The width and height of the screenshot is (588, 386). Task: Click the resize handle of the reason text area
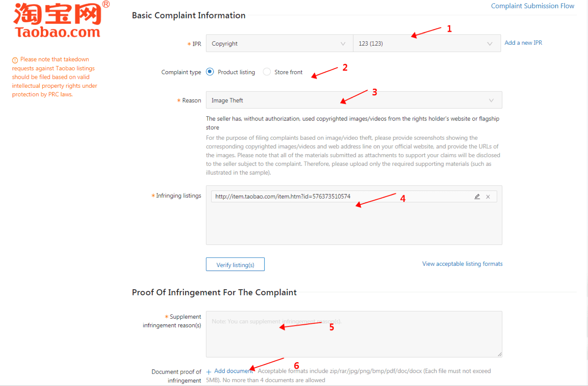click(499, 354)
